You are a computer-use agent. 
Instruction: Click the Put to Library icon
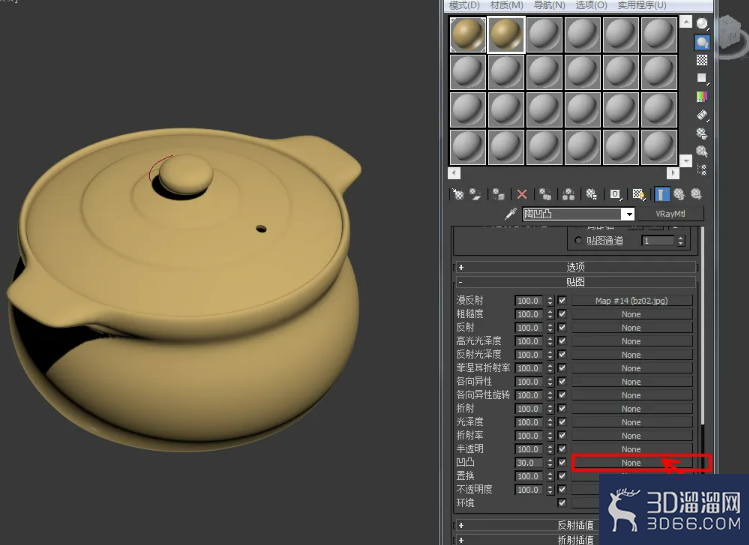pyautogui.click(x=591, y=194)
